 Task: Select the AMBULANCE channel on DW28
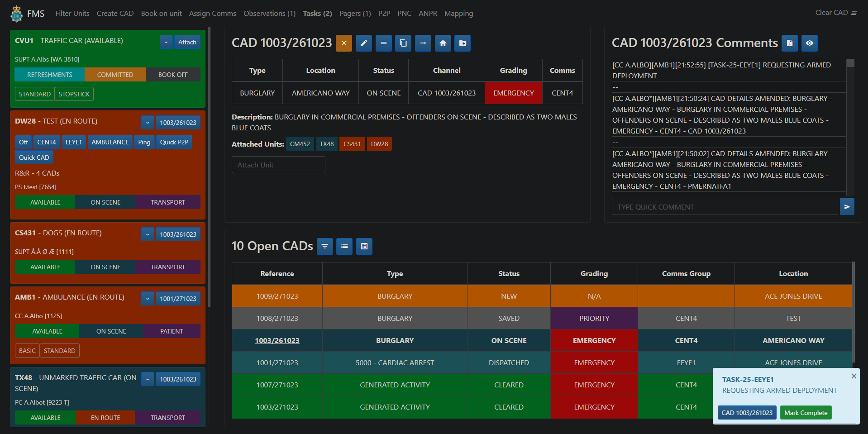point(110,142)
